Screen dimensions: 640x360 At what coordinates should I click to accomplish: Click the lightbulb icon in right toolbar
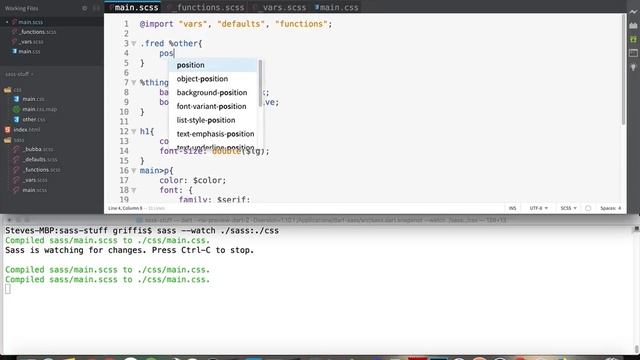coord(633,67)
